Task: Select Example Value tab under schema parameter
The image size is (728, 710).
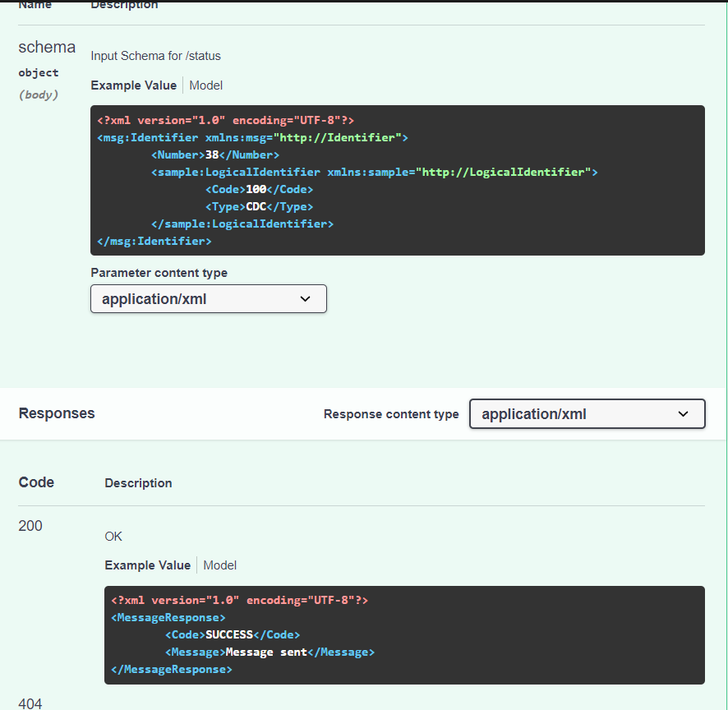Action: tap(134, 85)
